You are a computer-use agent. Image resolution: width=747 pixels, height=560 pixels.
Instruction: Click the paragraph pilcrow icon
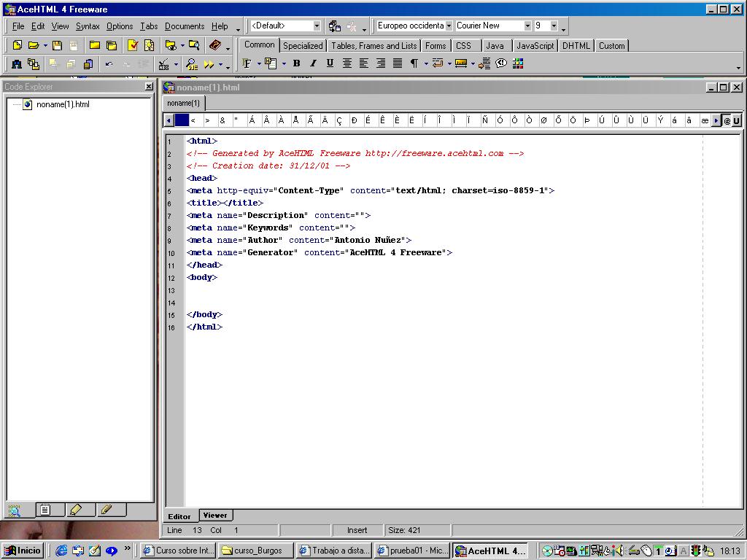point(414,63)
